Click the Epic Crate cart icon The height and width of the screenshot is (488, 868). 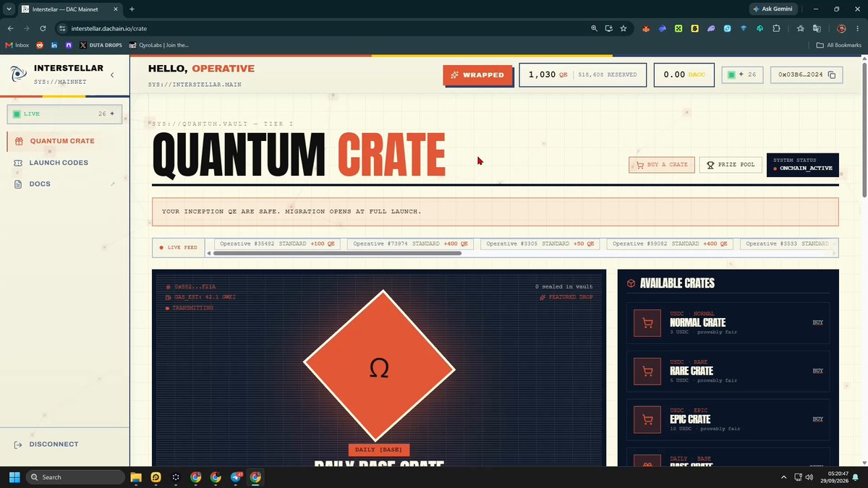(647, 419)
